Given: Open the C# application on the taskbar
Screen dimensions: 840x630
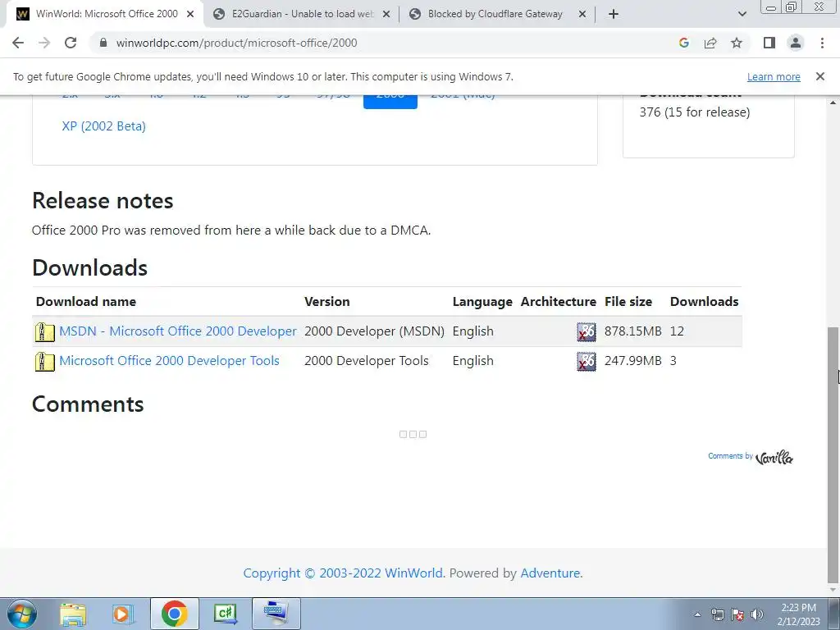Looking at the screenshot, I should coord(225,614).
